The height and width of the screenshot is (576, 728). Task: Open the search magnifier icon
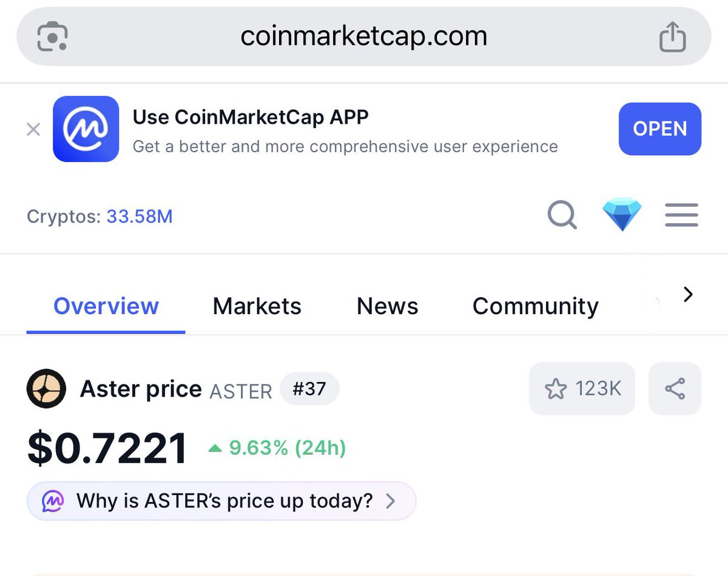click(x=562, y=215)
